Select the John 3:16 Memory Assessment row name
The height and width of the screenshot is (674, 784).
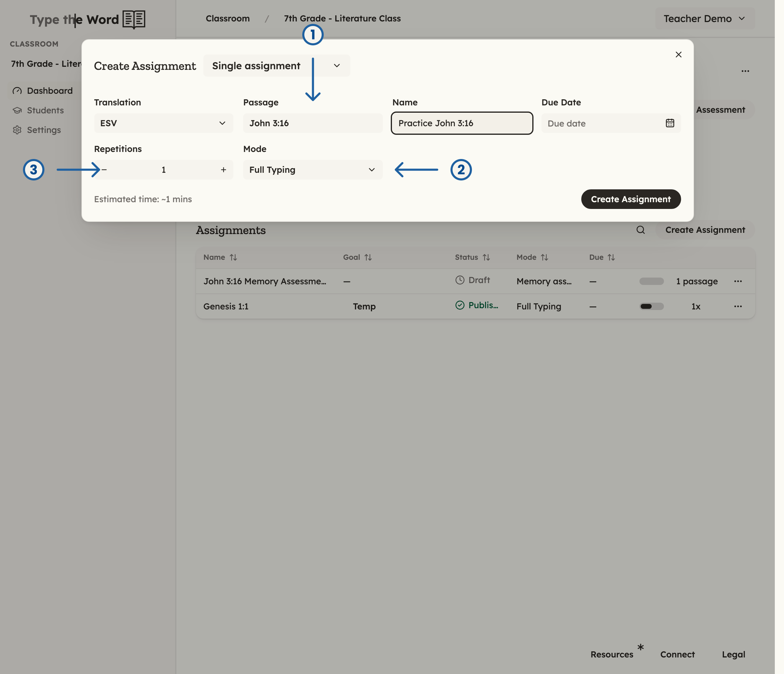[265, 281]
